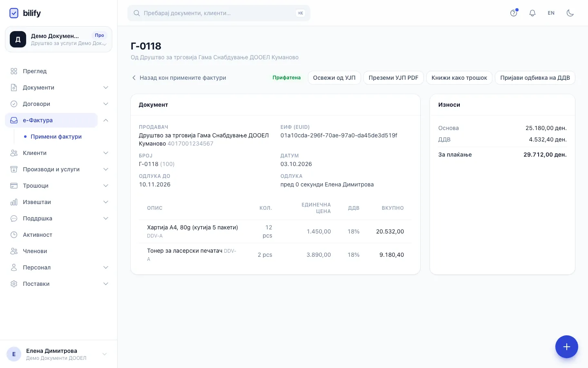Image resolution: width=588 pixels, height=368 pixels.
Task: Toggle dark mode moon icon
Action: coord(570,13)
